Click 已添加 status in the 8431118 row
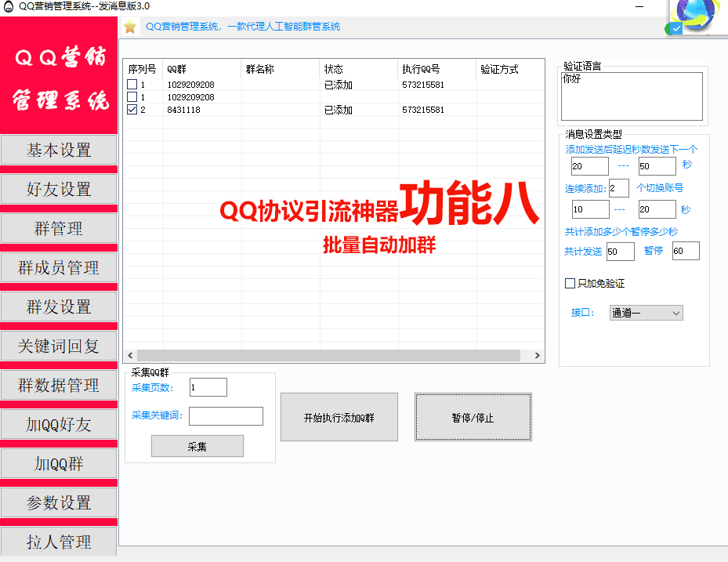728x562 pixels. click(339, 110)
